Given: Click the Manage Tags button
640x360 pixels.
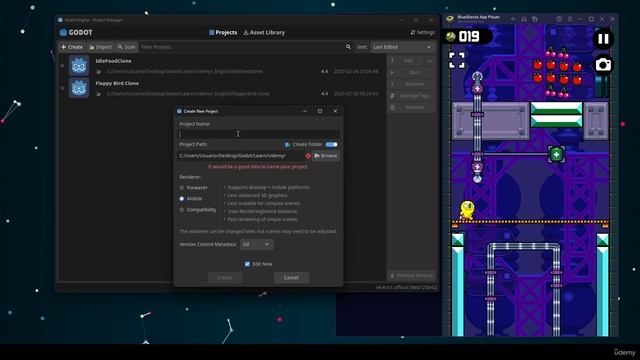Looking at the screenshot, I should tap(411, 96).
